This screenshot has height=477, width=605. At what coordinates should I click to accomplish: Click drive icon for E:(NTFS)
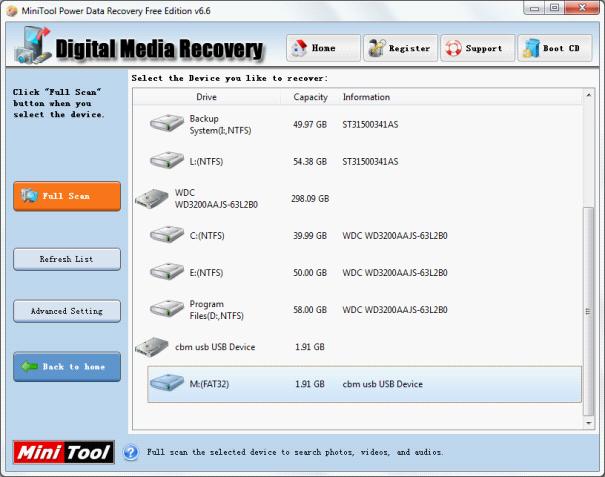[x=167, y=272]
